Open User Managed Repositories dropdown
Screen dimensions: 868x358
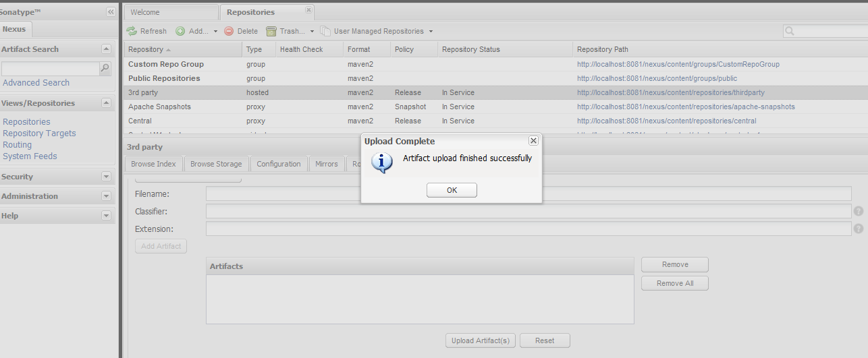pyautogui.click(x=377, y=31)
